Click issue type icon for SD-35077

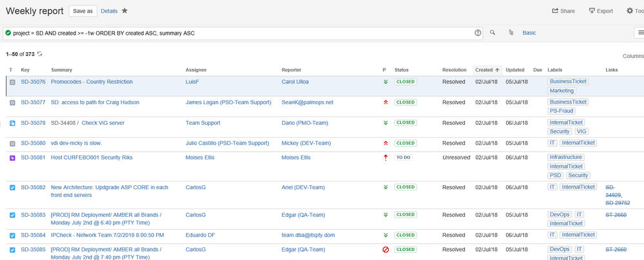click(x=12, y=102)
